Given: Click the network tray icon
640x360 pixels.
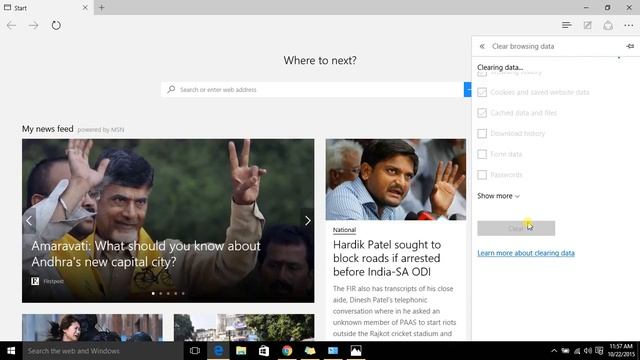Looking at the screenshot, I should (577, 351).
